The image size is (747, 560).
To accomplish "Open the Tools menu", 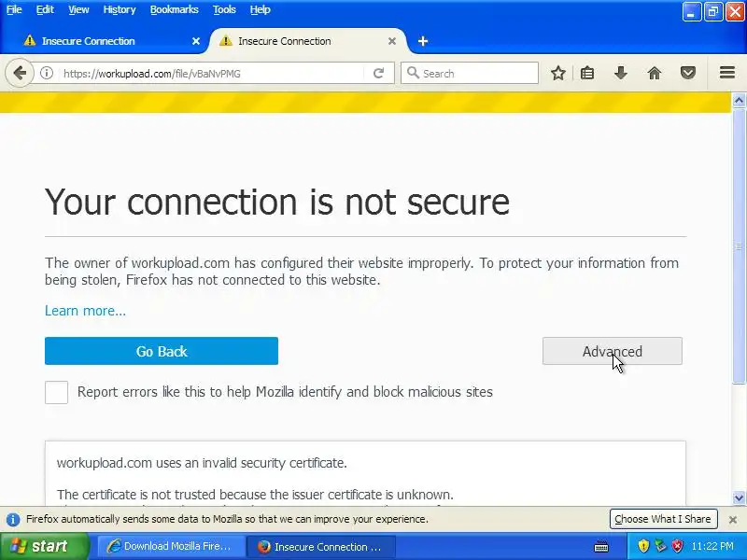I will [x=224, y=9].
